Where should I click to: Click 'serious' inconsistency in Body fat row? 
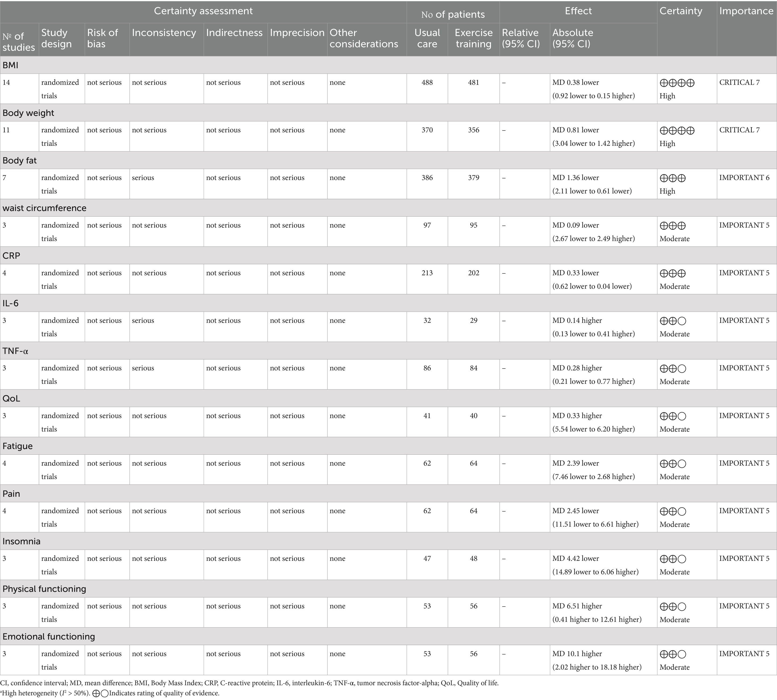click(x=143, y=178)
